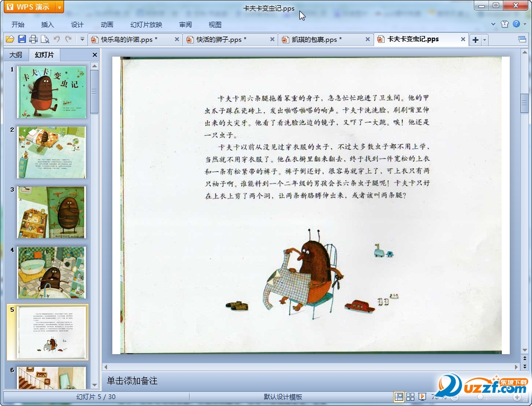
Task: Click the 默认设计模板 status bar text
Action: click(282, 397)
